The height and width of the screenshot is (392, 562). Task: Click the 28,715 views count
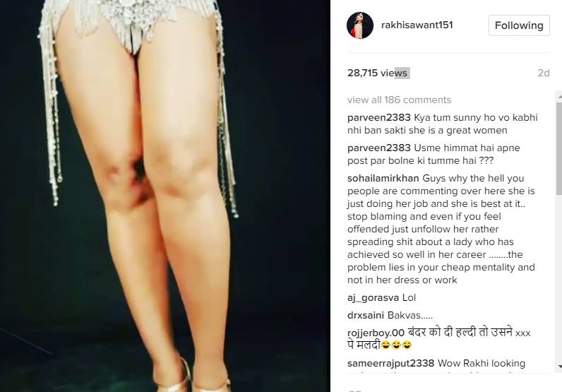[x=378, y=73]
